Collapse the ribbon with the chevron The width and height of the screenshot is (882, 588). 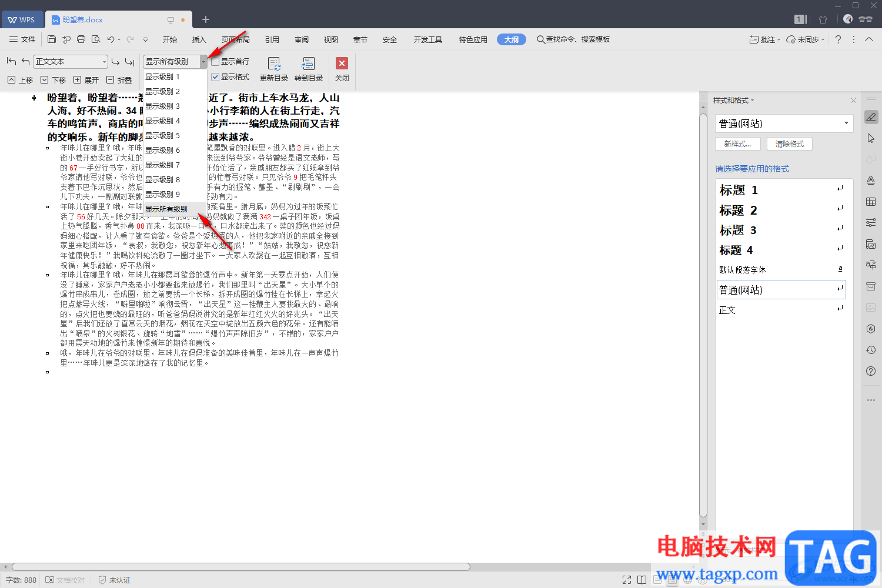[x=869, y=39]
